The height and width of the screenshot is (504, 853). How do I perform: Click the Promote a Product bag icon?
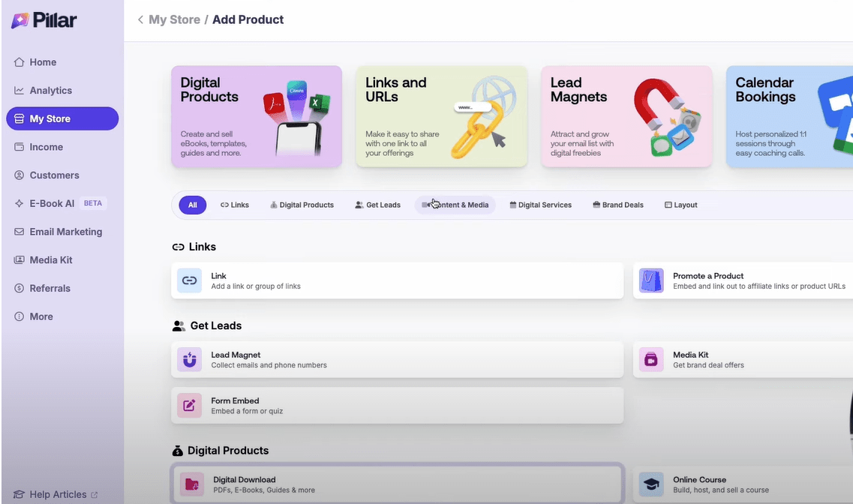pyautogui.click(x=651, y=280)
